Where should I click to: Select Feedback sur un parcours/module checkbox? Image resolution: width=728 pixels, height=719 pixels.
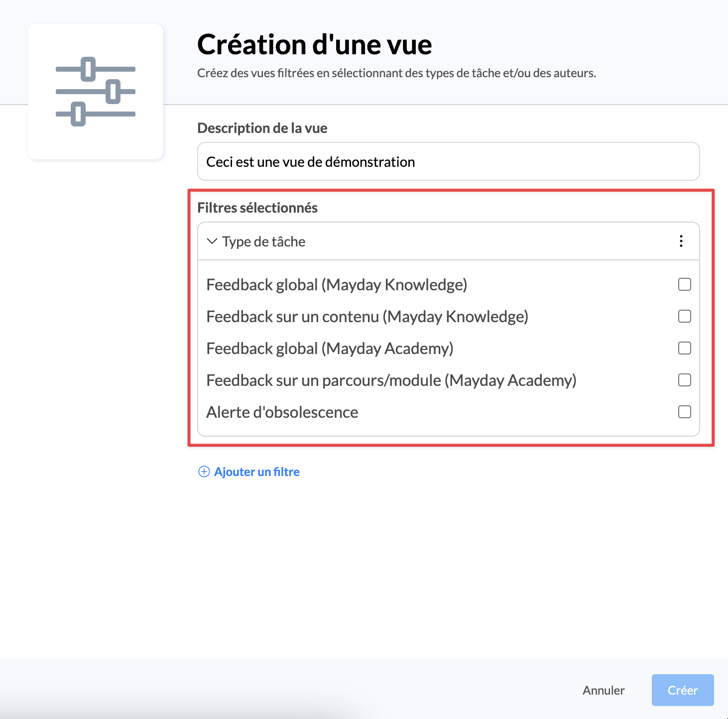tap(685, 380)
